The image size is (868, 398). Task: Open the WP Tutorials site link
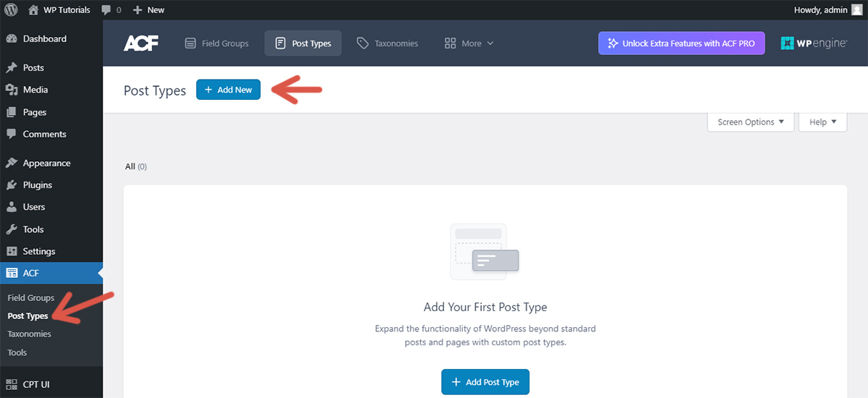point(59,9)
